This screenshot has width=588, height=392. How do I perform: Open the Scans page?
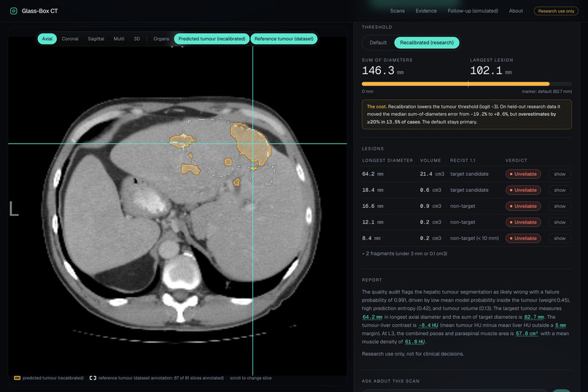[397, 11]
